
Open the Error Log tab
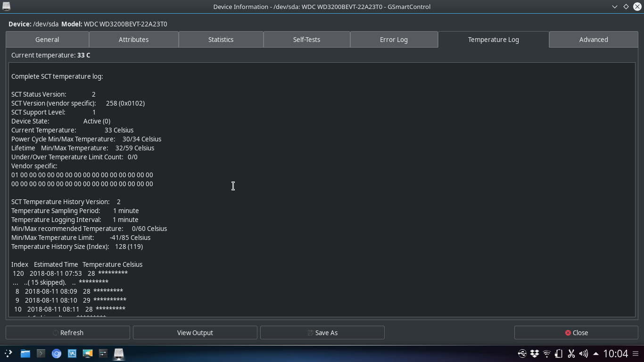[x=394, y=39]
